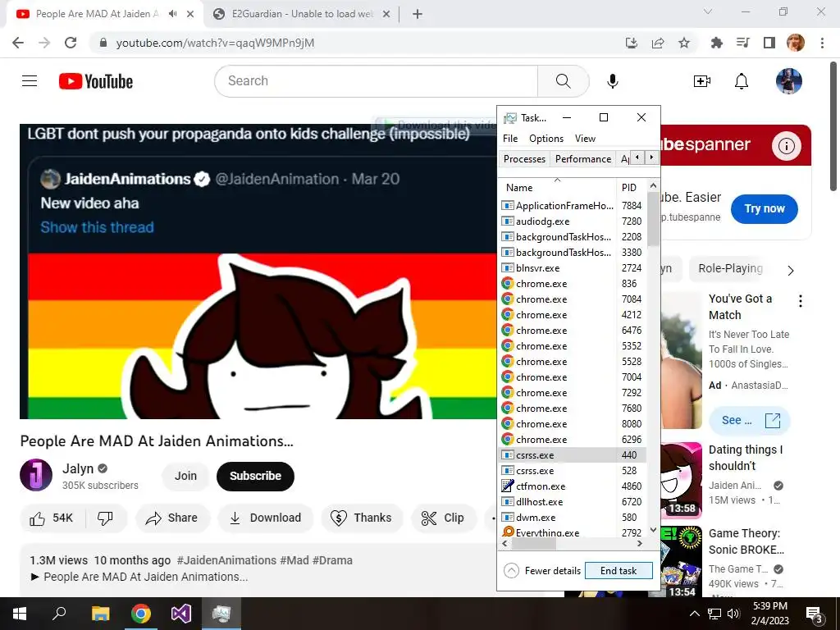Dislike the video with thumbs down
The image size is (840, 630).
click(106, 518)
